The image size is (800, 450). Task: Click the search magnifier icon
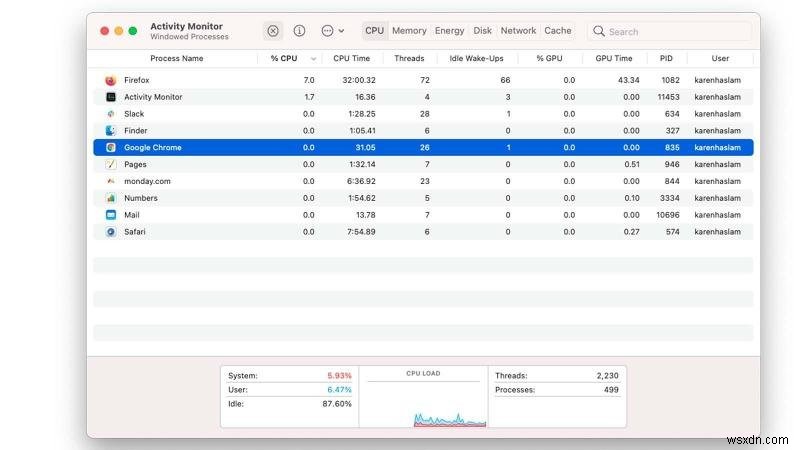(599, 31)
